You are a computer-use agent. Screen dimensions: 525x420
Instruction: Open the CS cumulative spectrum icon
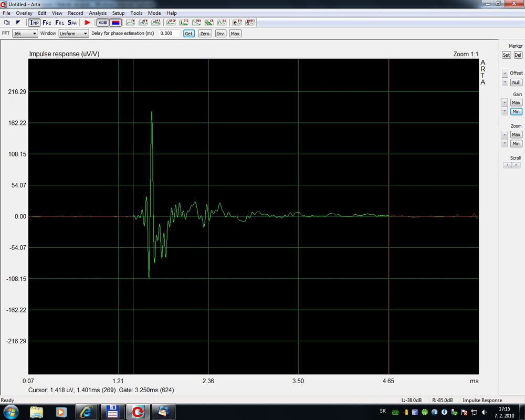209,23
